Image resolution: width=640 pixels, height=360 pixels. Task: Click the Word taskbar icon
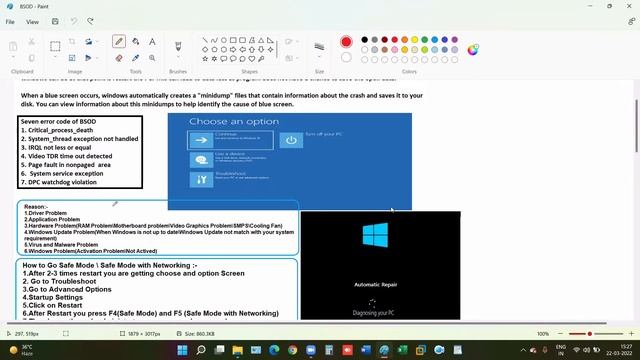(366, 350)
